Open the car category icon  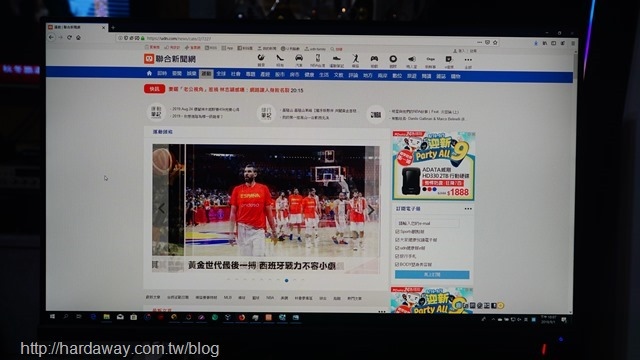point(299,58)
